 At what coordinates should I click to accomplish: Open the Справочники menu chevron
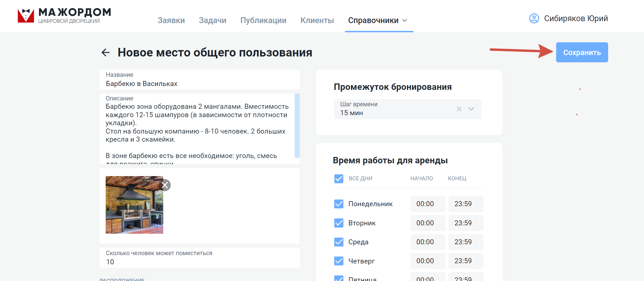pyautogui.click(x=405, y=21)
